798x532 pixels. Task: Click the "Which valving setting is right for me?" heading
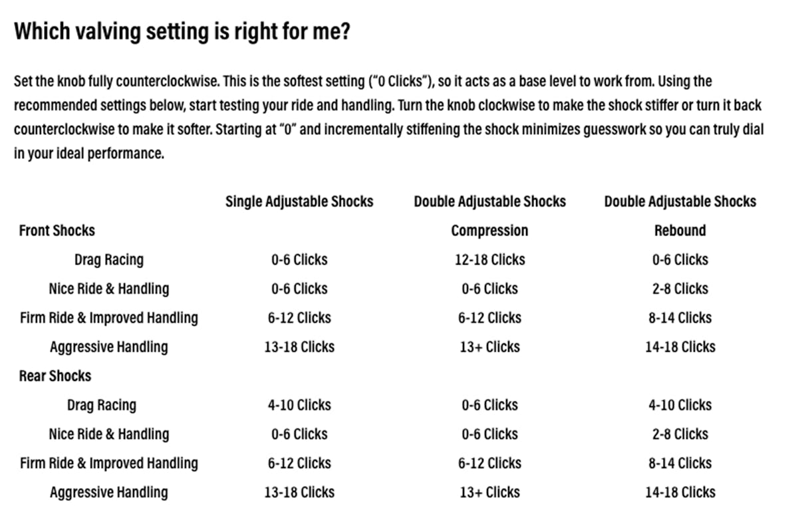(x=182, y=31)
